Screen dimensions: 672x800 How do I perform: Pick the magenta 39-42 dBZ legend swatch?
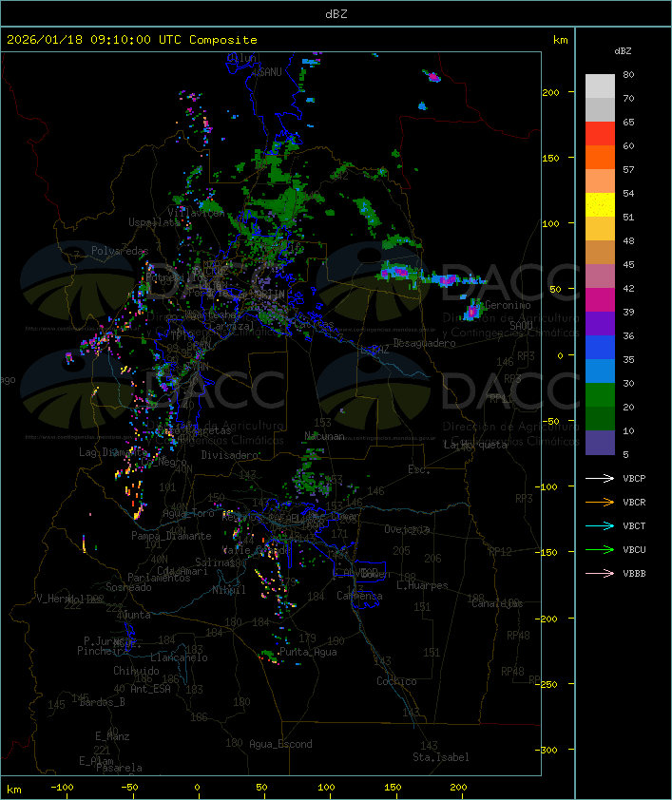(x=600, y=299)
